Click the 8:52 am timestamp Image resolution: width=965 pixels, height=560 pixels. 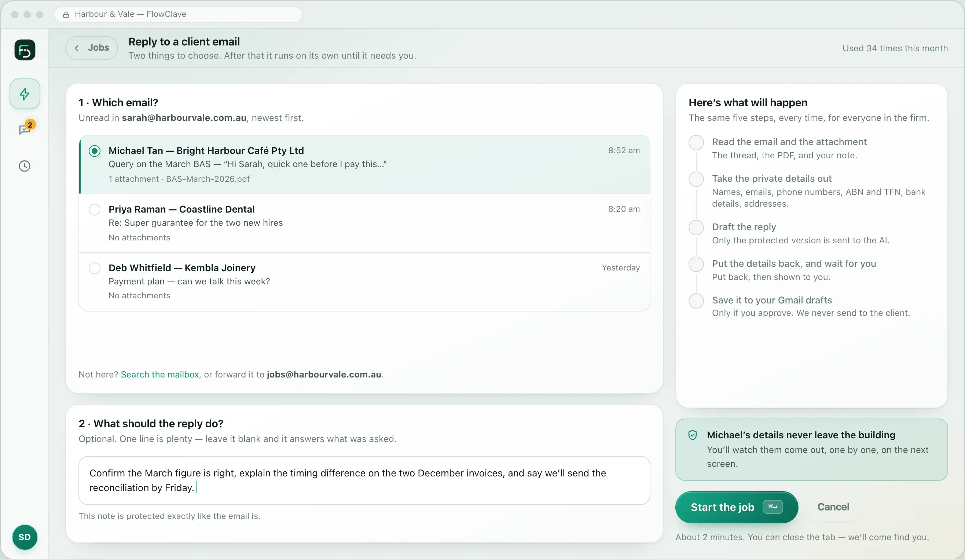click(x=624, y=150)
